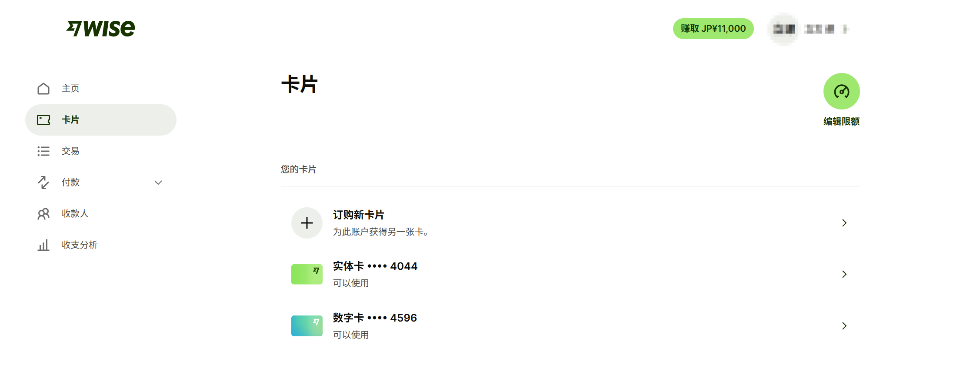Select teal 数字卡 card thumbnail
Viewport: 980px width, 385px height.
[x=307, y=326]
